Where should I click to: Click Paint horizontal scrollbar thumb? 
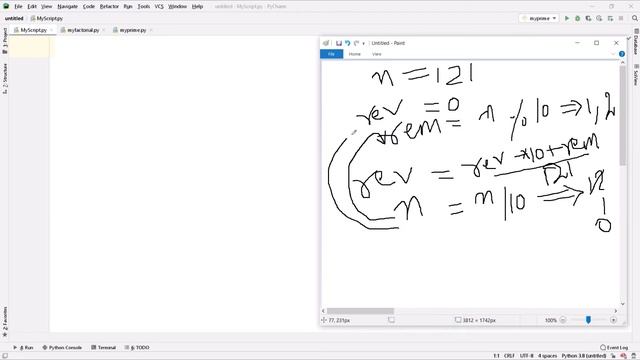click(360, 311)
